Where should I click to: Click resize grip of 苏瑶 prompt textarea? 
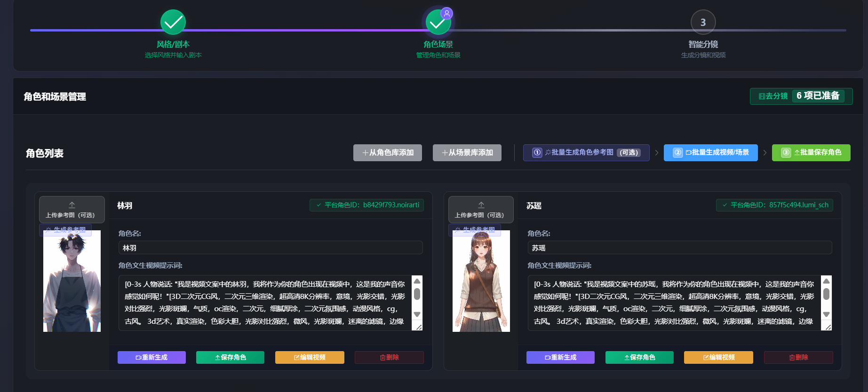[828, 327]
